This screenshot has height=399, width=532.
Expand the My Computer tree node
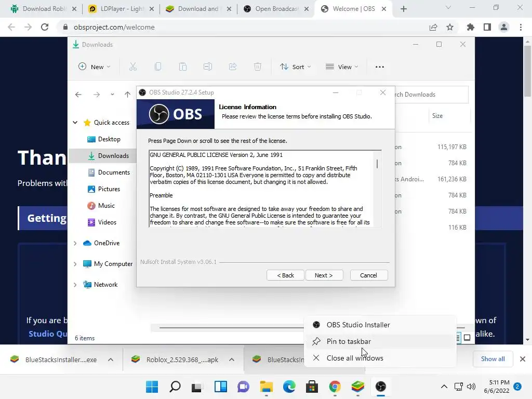coord(75,264)
